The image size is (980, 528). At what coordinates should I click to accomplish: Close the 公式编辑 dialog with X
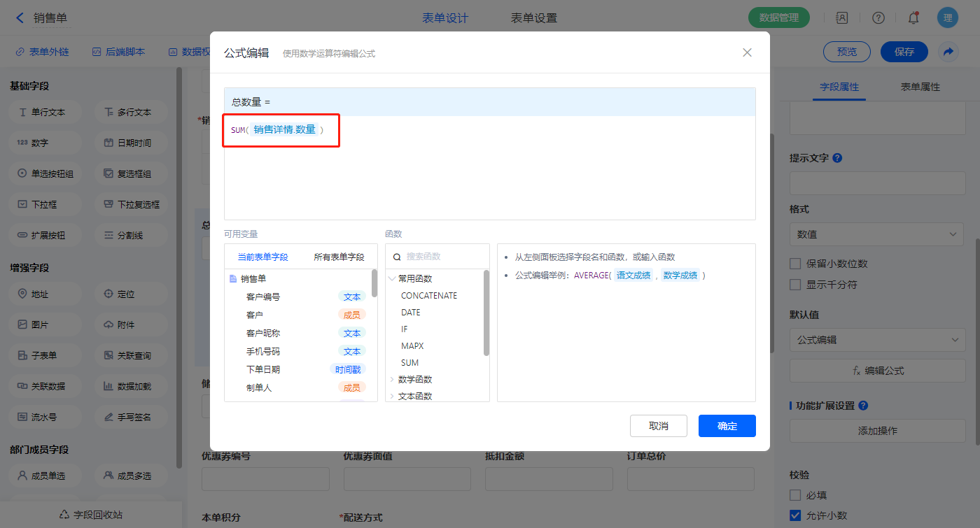pos(747,52)
